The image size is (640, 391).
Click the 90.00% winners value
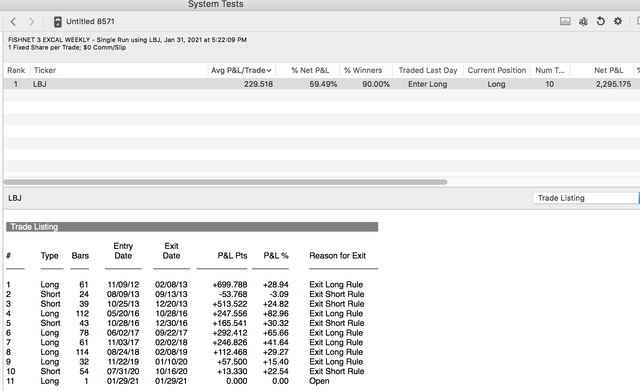point(376,84)
